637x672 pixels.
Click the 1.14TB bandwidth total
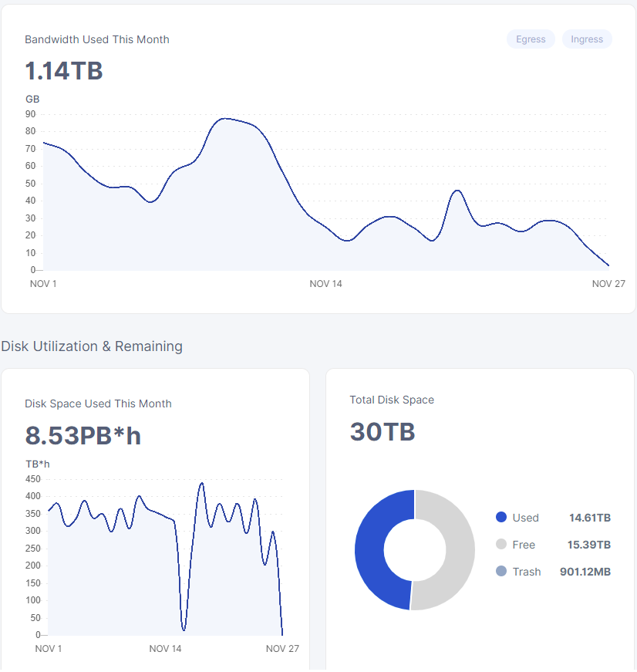(x=64, y=71)
